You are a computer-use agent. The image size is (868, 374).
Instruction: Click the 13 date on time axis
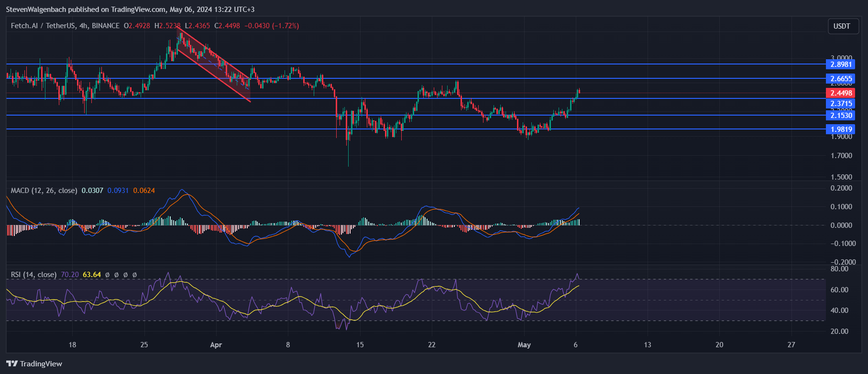tap(648, 345)
